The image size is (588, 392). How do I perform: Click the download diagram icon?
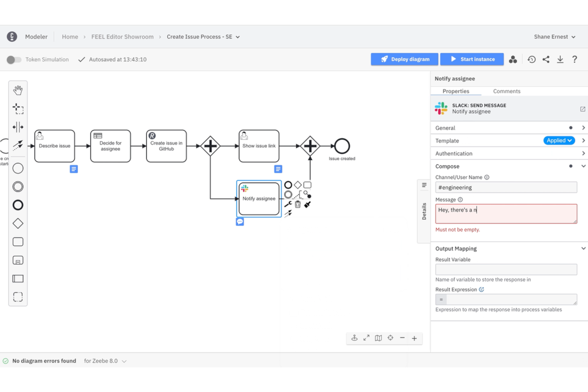(560, 60)
